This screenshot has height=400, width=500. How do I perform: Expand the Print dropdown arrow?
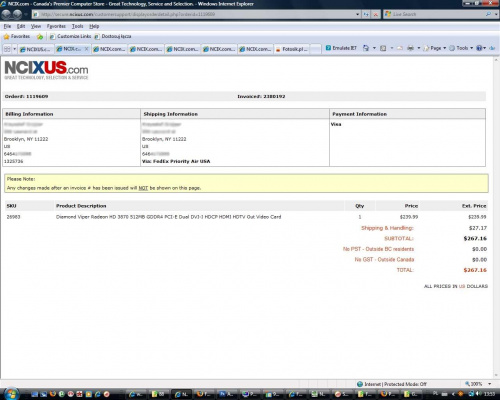(x=419, y=48)
